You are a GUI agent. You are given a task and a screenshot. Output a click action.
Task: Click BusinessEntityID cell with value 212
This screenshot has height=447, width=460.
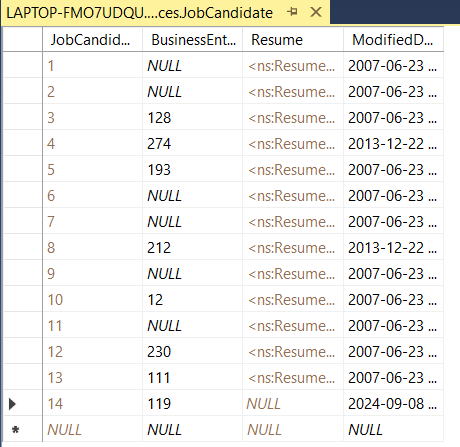click(193, 248)
